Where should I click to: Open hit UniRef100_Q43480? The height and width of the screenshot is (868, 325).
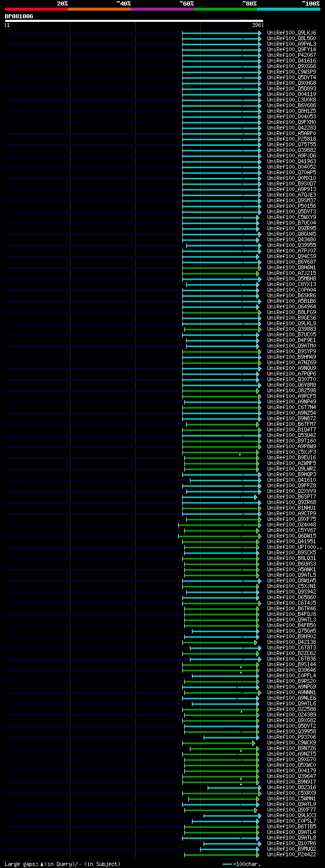pos(291,239)
